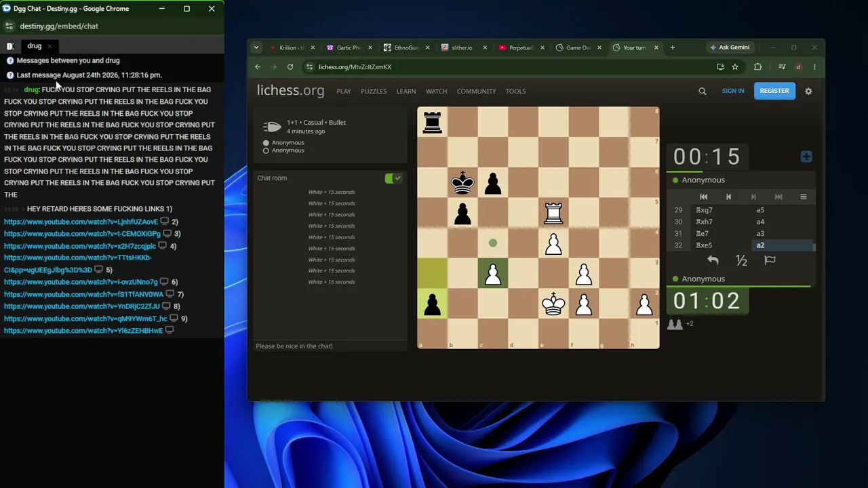Step forward one move in the game
Screen dimensions: 868x488
pyautogui.click(x=753, y=197)
